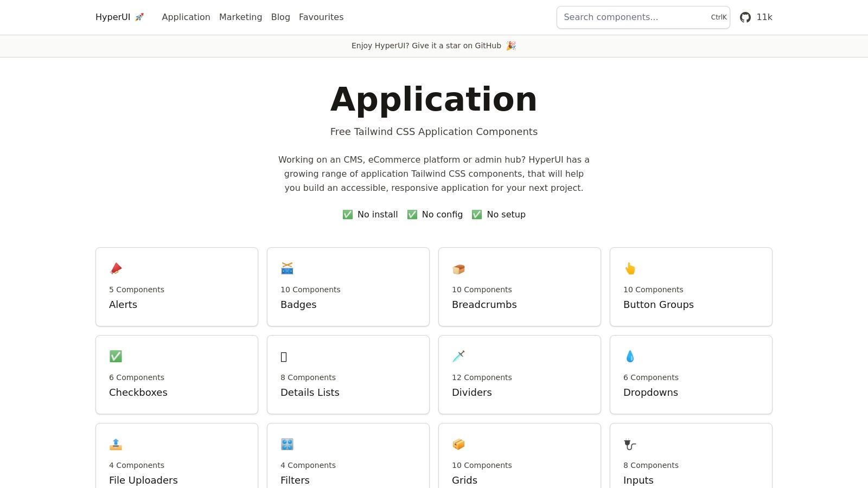The height and width of the screenshot is (488, 868).
Task: Click the megaphone icon on Alerts card
Action: (x=116, y=268)
